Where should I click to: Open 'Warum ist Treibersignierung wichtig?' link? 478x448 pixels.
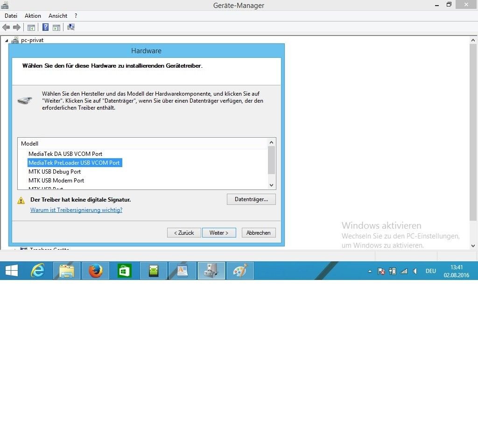click(x=76, y=210)
